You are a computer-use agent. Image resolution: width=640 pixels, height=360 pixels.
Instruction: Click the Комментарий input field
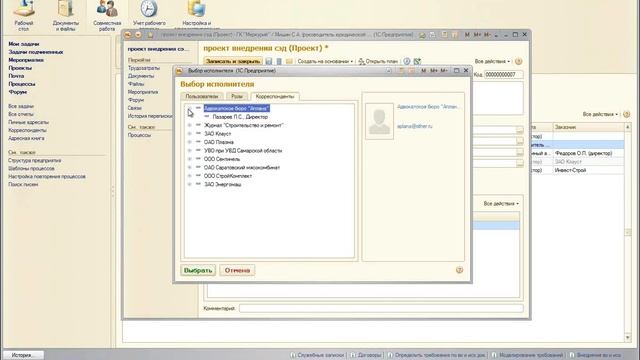coord(381,308)
